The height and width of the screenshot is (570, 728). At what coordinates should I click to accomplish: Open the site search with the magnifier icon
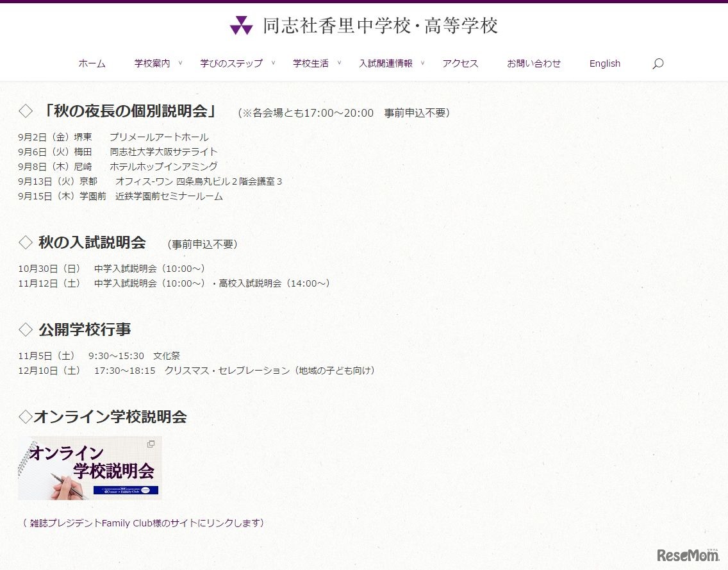(657, 63)
